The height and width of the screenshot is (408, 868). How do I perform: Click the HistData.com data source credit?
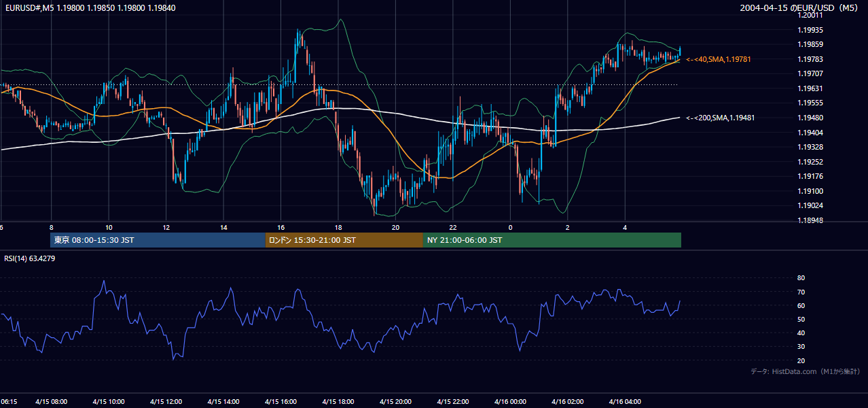[806, 371]
